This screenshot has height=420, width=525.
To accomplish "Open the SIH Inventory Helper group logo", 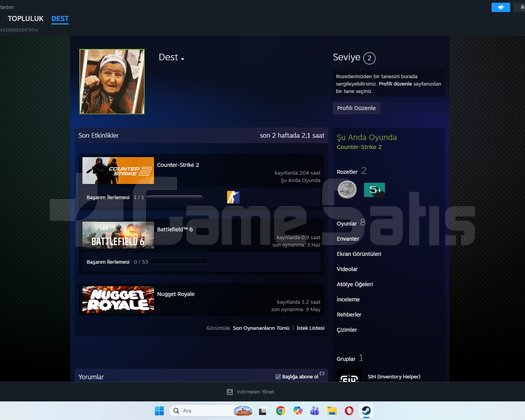I will (349, 376).
